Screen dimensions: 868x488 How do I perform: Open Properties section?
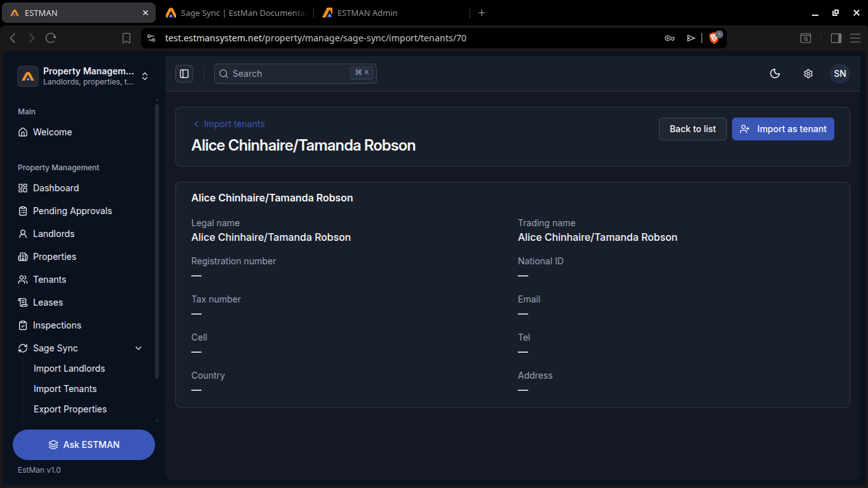coord(55,257)
